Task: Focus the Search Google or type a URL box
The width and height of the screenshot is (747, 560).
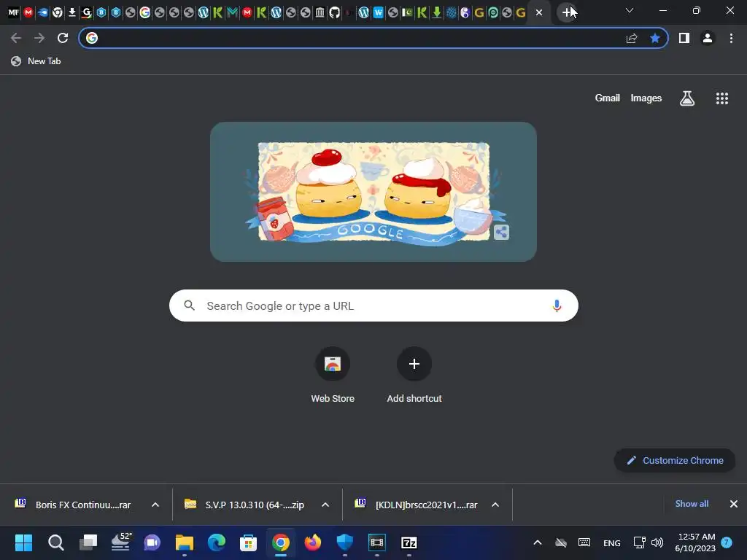Action: click(x=373, y=306)
